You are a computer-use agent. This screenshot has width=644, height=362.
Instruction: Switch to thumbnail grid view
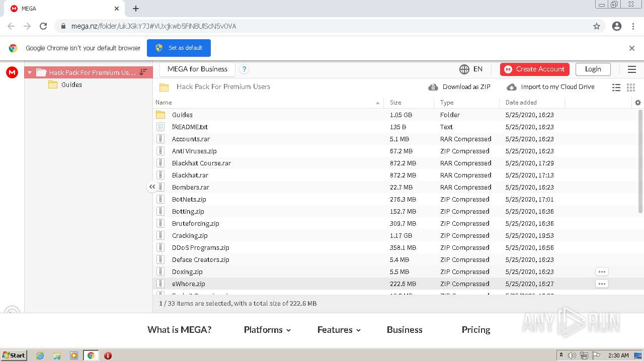(631, 87)
